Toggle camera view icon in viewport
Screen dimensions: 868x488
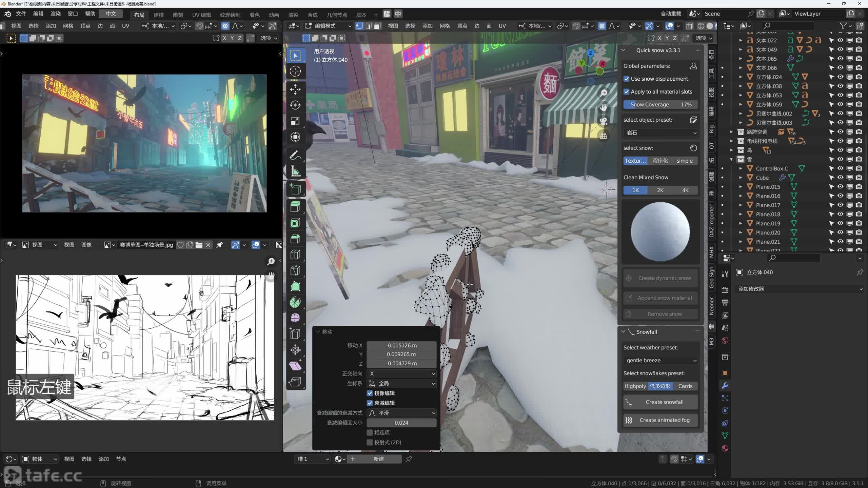604,121
